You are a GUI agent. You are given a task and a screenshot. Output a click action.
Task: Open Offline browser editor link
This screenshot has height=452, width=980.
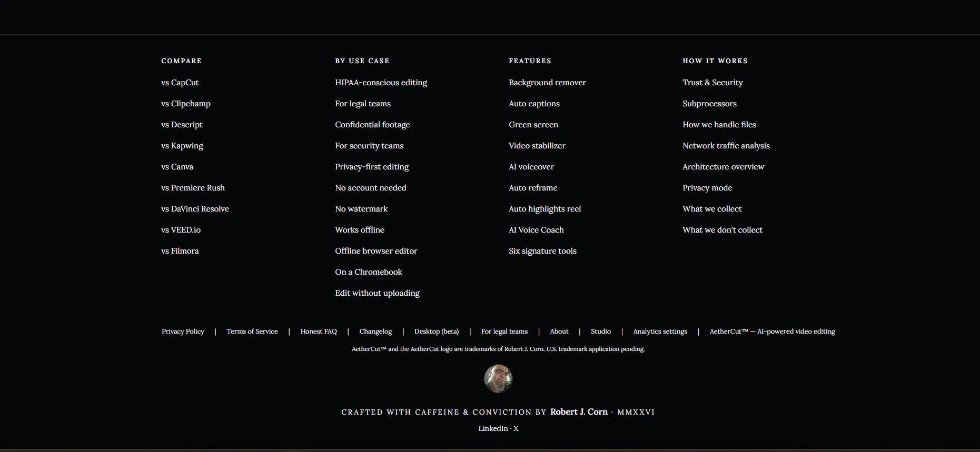(x=376, y=251)
